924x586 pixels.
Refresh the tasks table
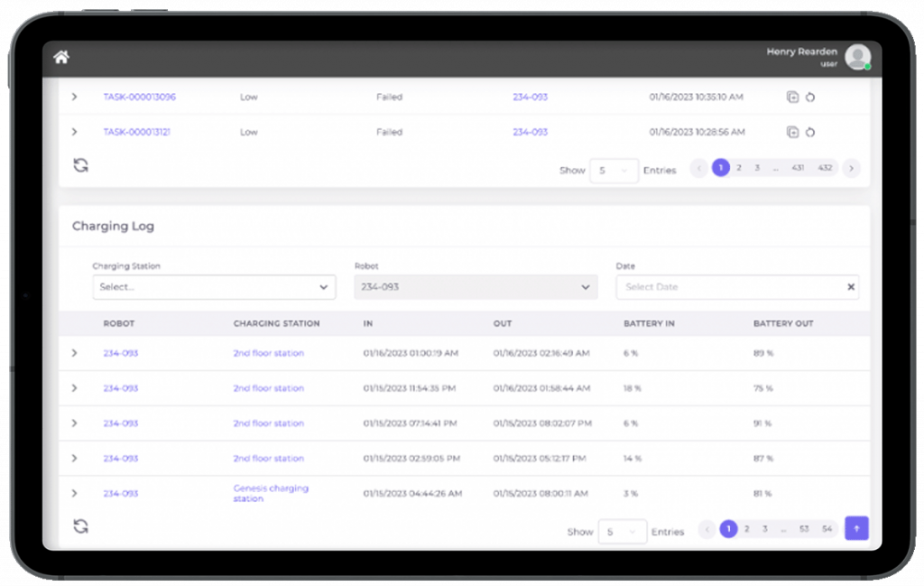click(x=81, y=165)
